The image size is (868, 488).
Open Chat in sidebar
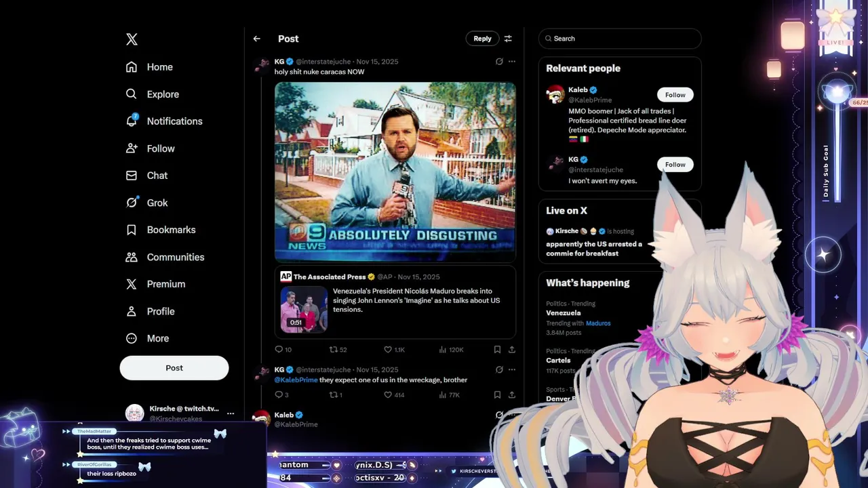146,176
